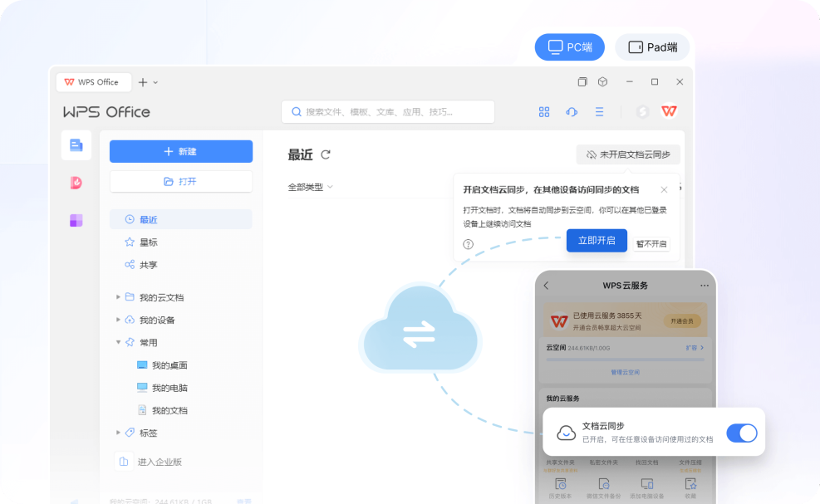820x504 pixels.
Task: Click the refresh icon beside 最近
Action: (326, 154)
